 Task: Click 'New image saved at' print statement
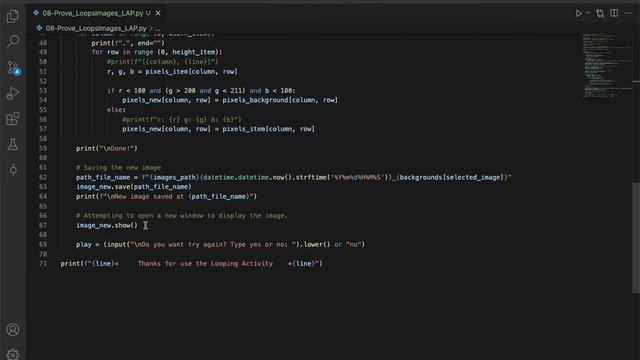166,196
